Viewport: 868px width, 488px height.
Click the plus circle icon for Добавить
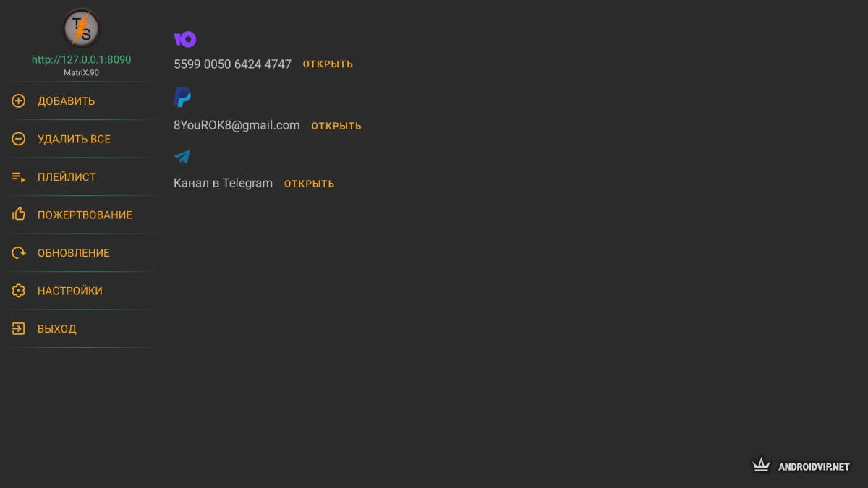point(19,101)
